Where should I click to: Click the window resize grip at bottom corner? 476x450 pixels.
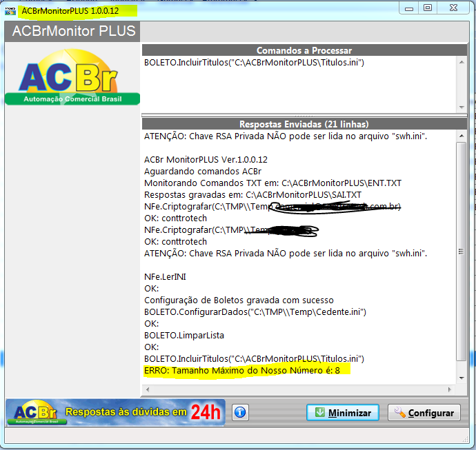click(466, 440)
